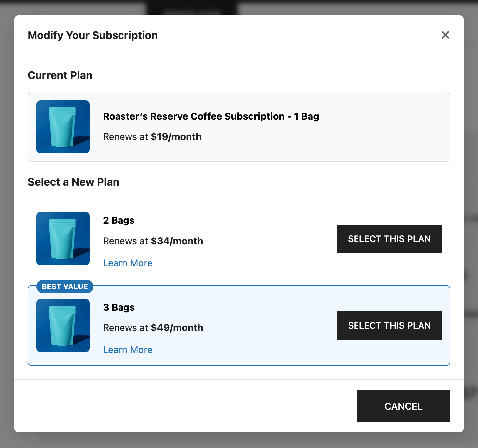Click the $19/month renewal price text
The image size is (478, 448).
pyautogui.click(x=176, y=137)
